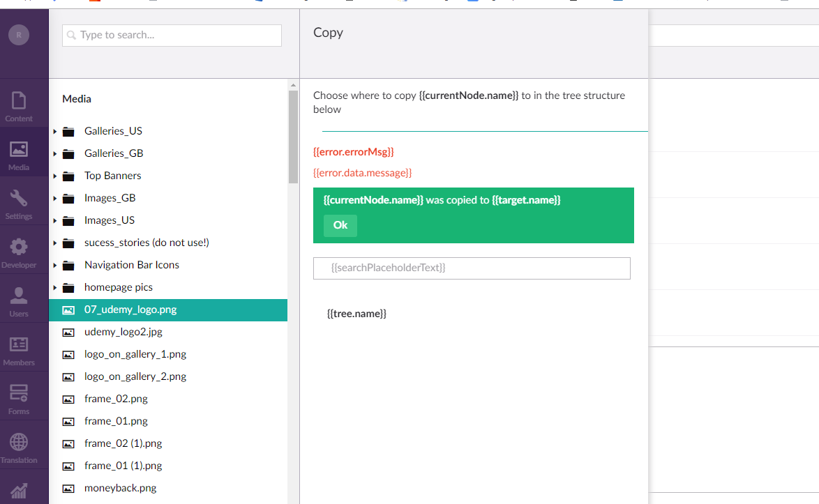Open the analytics chart section icon
819x504 pixels.
(19, 491)
